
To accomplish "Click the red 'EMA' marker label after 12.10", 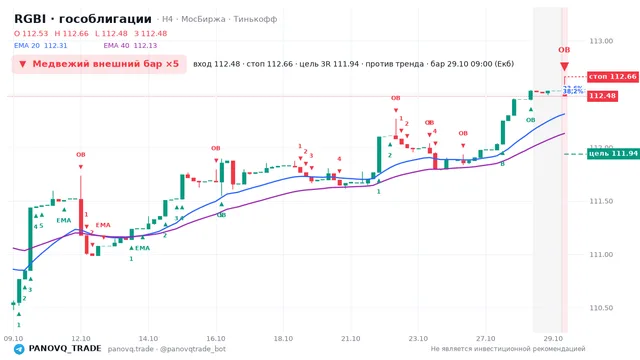I will pyautogui.click(x=103, y=225).
